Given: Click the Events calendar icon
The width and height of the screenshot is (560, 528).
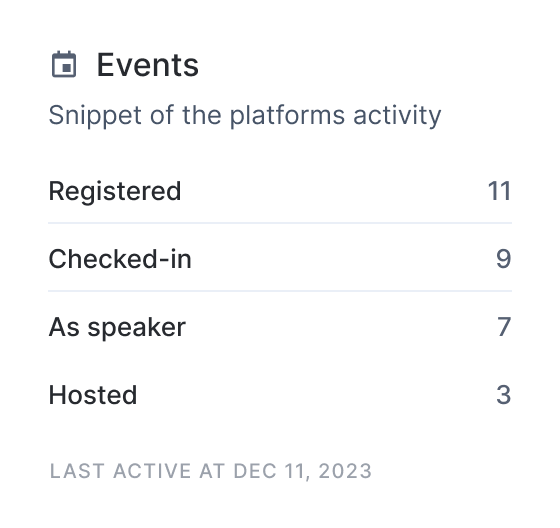Looking at the screenshot, I should point(64,64).
